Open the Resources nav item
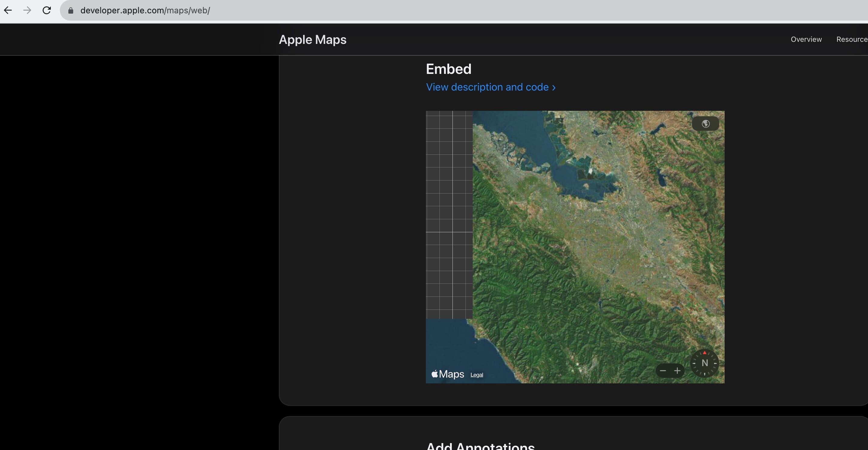Image resolution: width=868 pixels, height=450 pixels. pyautogui.click(x=851, y=39)
